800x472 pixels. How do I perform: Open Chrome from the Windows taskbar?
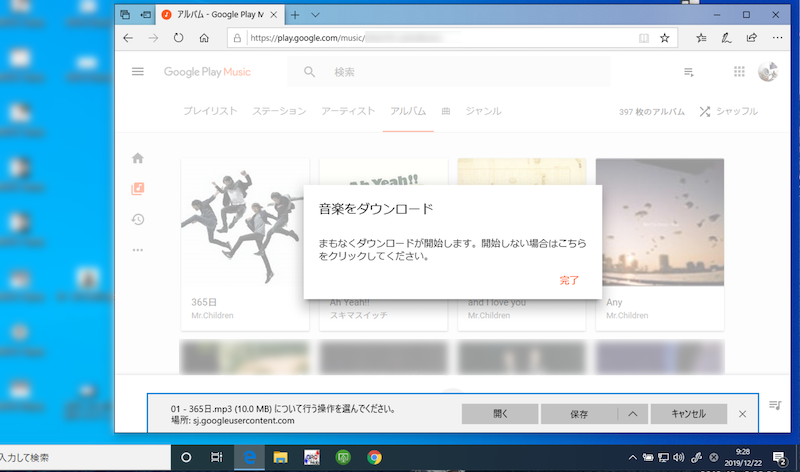(374, 457)
